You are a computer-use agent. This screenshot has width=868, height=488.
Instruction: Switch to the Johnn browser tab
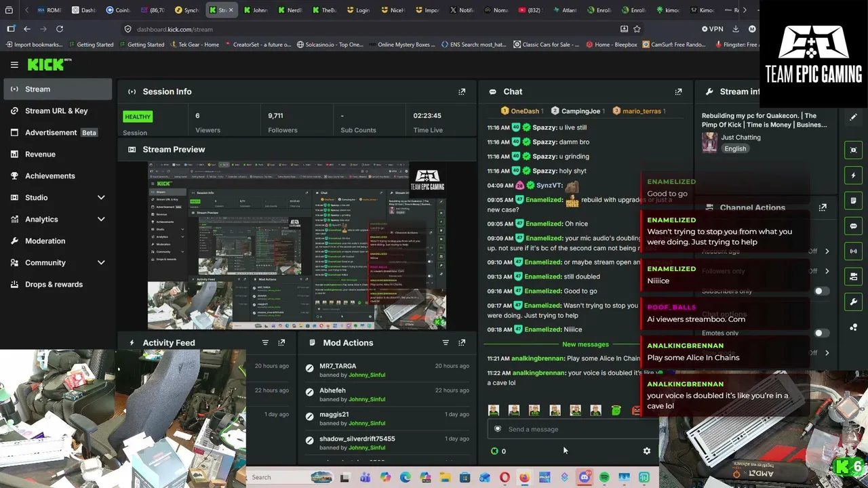click(255, 10)
